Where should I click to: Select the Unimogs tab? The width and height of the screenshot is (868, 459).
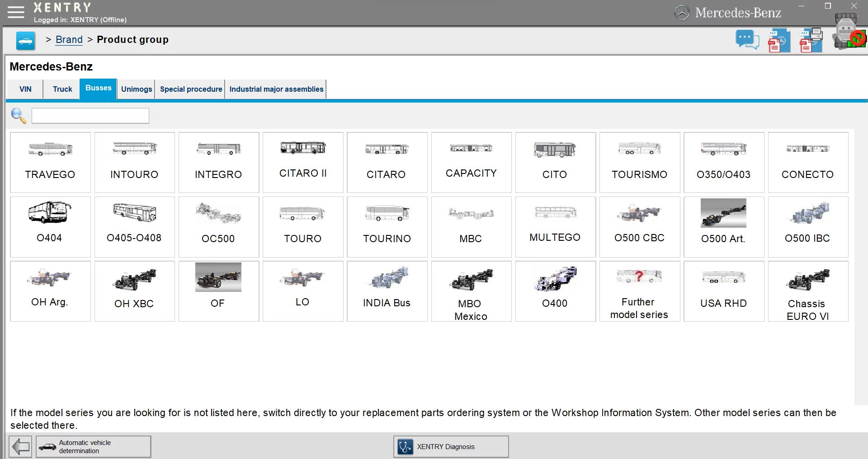click(x=136, y=89)
